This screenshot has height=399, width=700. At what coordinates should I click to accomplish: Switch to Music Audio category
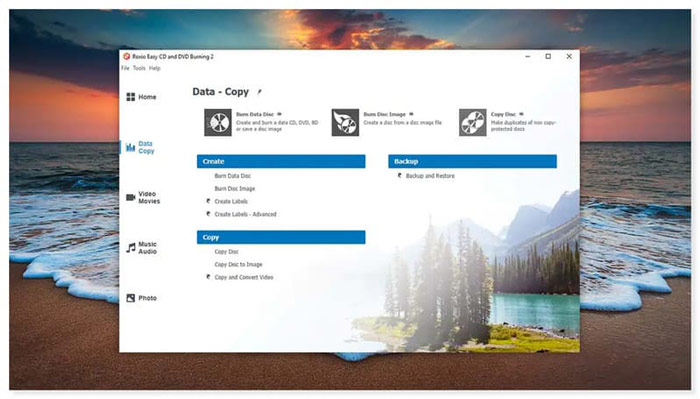[142, 248]
